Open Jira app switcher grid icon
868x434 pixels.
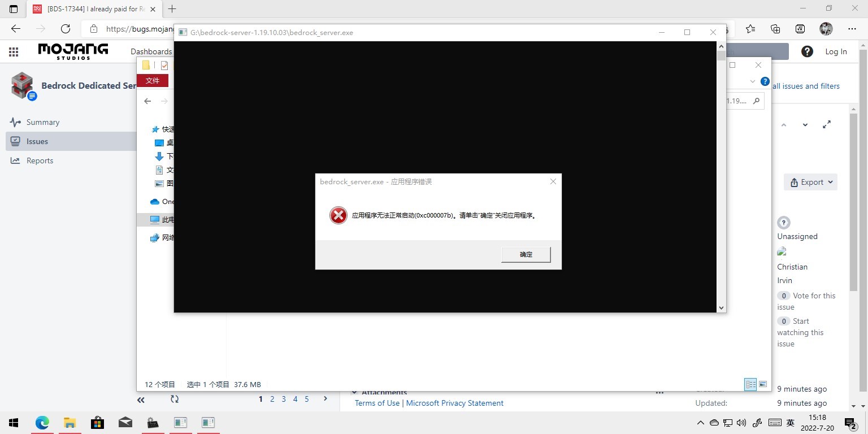click(14, 51)
